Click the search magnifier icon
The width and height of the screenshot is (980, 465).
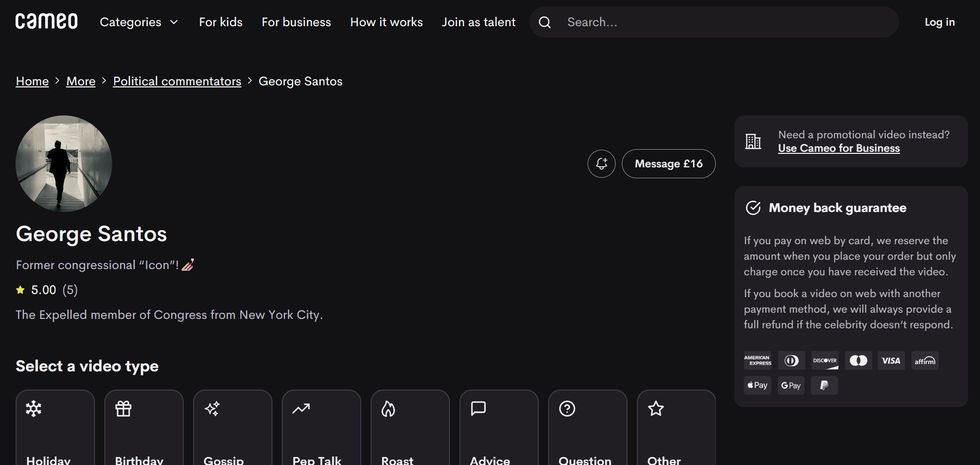545,22
